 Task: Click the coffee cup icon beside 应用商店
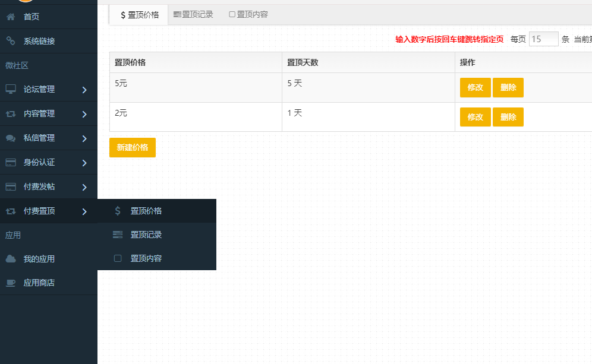click(x=11, y=283)
